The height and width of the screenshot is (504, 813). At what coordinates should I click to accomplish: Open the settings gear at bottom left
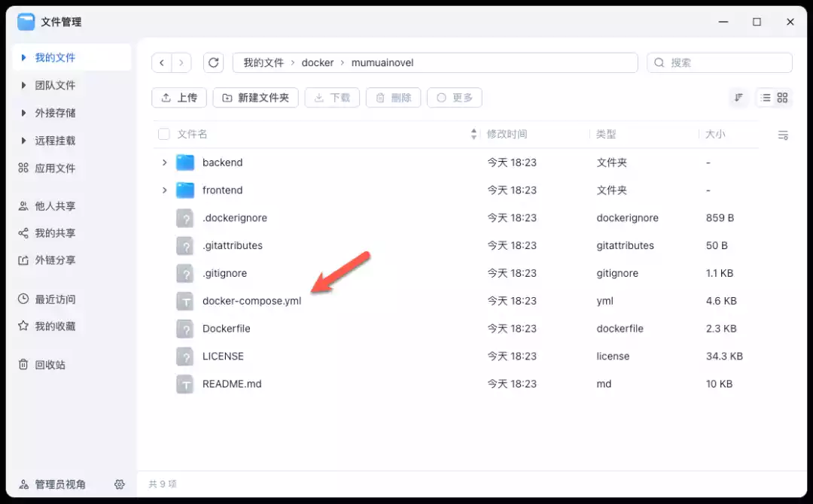point(120,484)
